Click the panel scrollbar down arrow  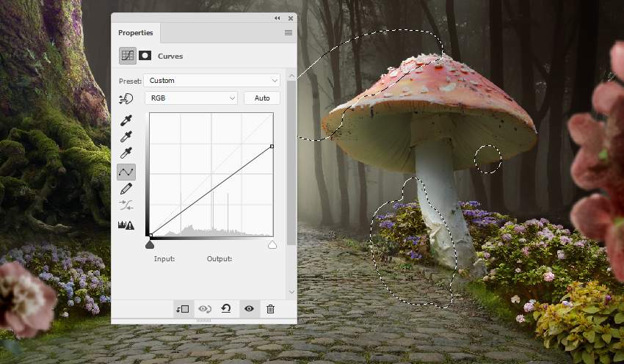tap(291, 291)
